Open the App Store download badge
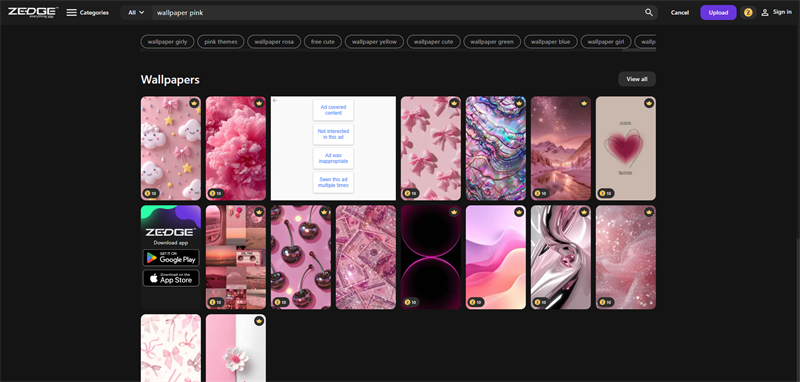The image size is (800, 382). click(171, 278)
